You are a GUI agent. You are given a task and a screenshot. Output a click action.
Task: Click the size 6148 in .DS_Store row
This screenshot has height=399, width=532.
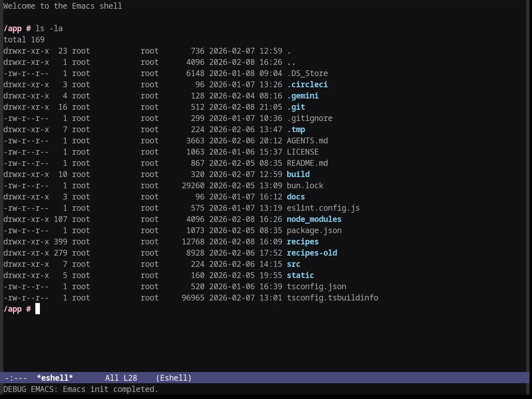pyautogui.click(x=195, y=73)
